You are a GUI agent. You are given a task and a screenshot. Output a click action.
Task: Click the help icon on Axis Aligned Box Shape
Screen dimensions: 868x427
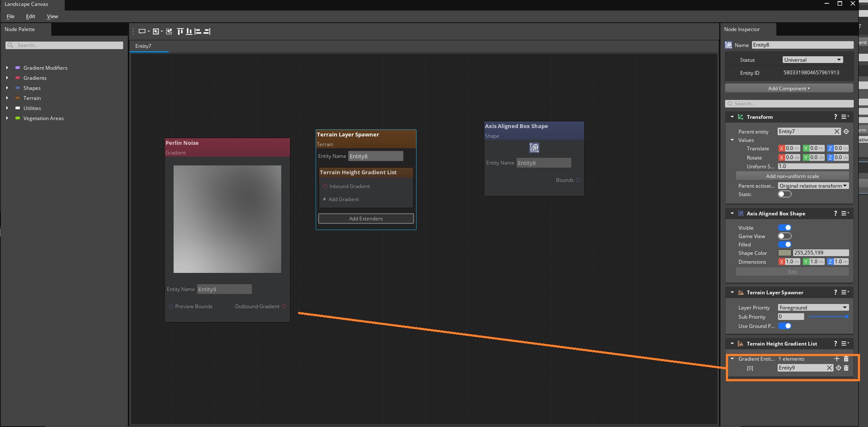[835, 213]
